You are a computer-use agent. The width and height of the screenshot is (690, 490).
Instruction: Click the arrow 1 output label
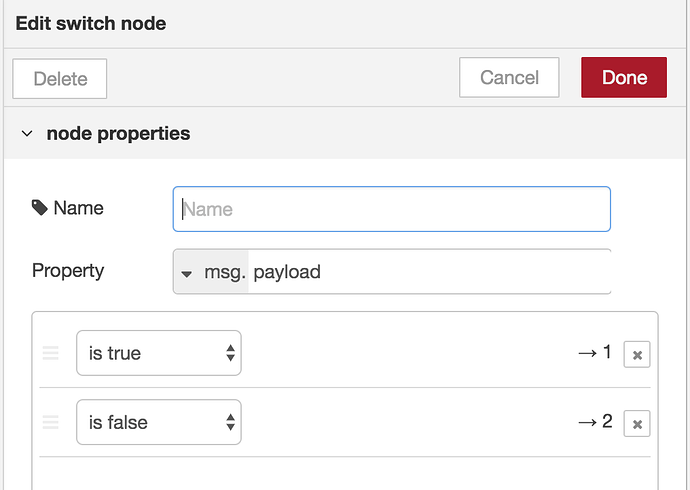[x=594, y=352]
